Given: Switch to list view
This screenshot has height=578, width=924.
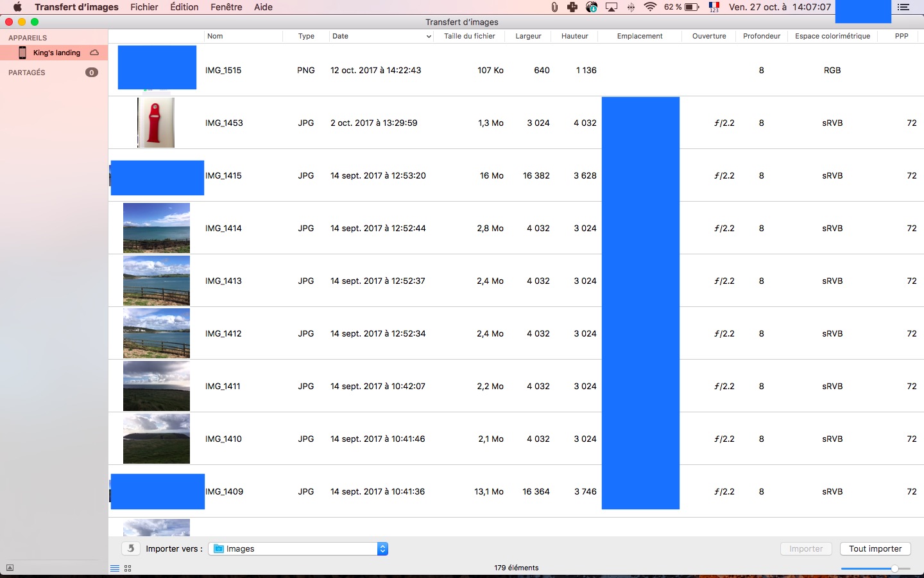Looking at the screenshot, I should point(115,568).
